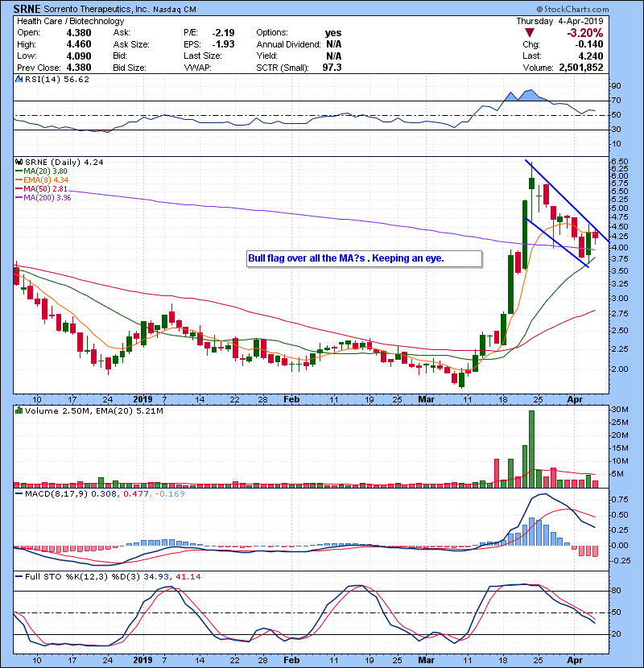Click the Bid Size label
644x668 pixels.
[x=130, y=68]
